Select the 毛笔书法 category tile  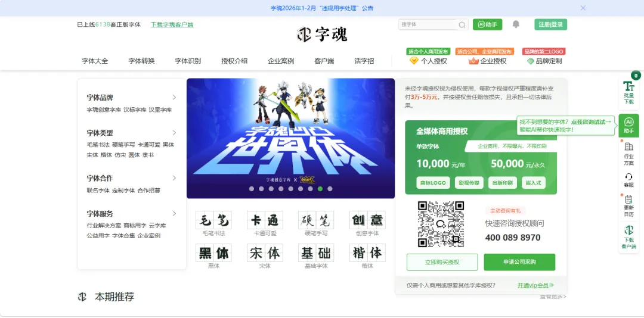coord(213,223)
